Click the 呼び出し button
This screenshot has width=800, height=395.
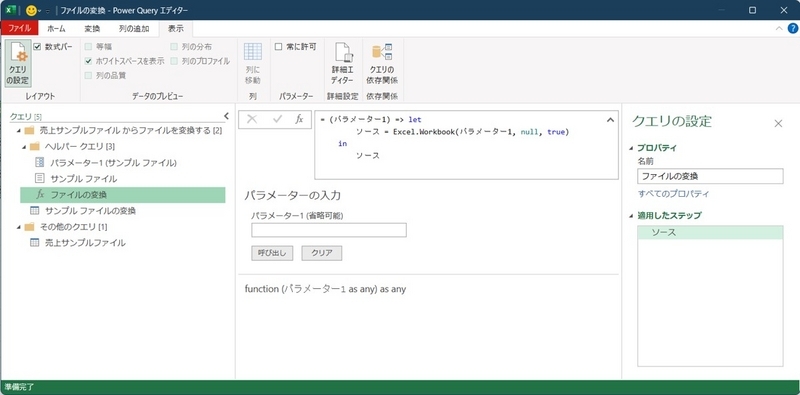click(272, 253)
